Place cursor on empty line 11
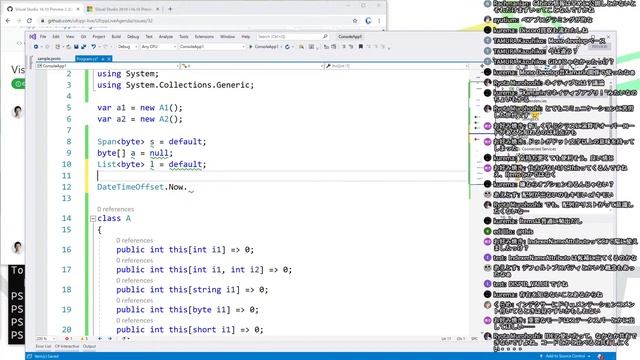The width and height of the screenshot is (640, 360). 282,176
